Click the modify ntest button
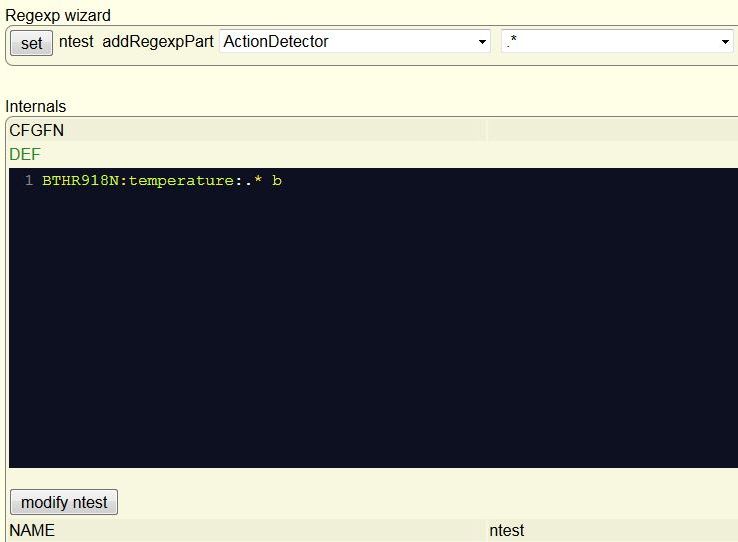This screenshot has height=542, width=738. [x=64, y=502]
